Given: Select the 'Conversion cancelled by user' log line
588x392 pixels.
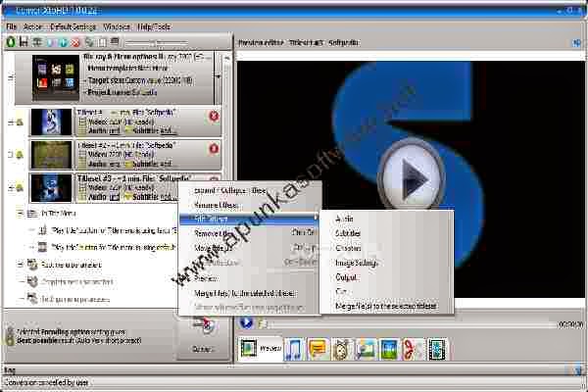Looking at the screenshot, I should click(x=46, y=382).
